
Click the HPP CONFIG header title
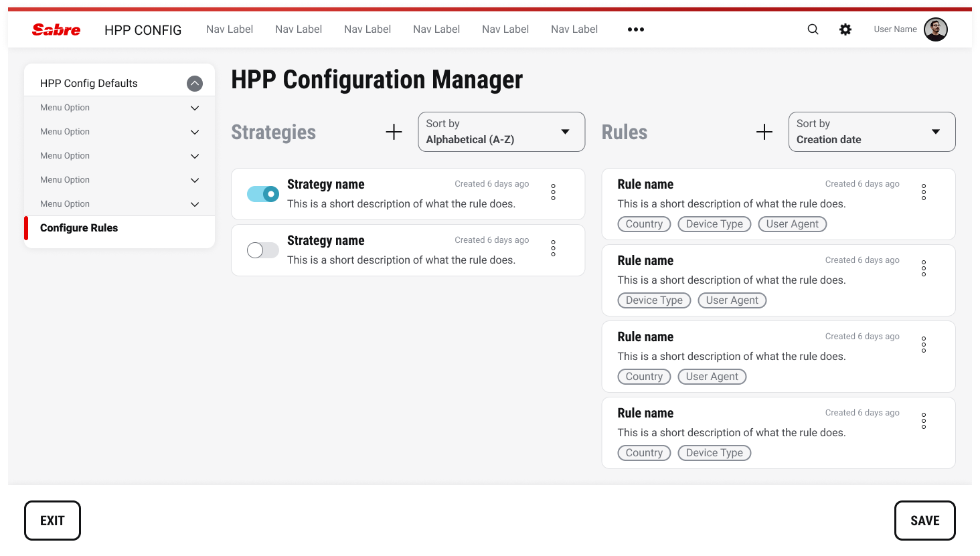[143, 30]
